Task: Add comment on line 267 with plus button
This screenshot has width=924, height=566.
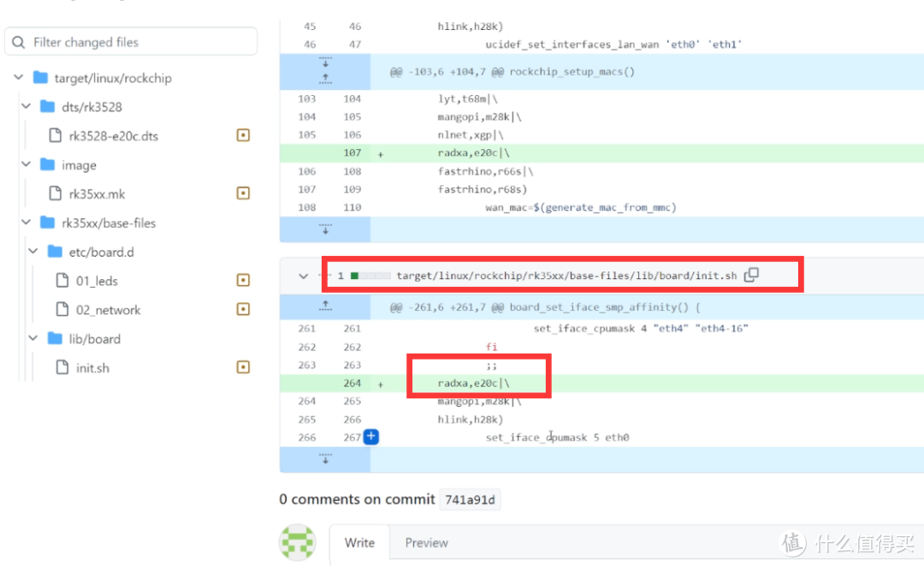Action: pos(371,437)
